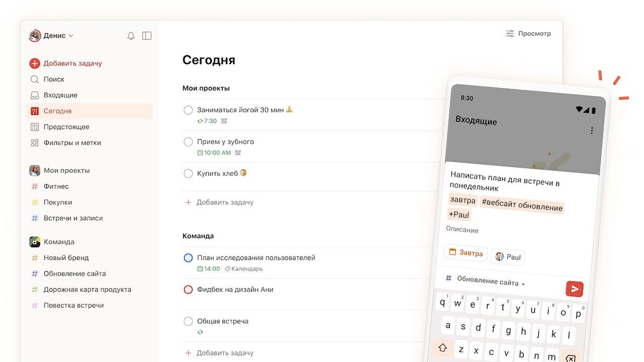The width and height of the screenshot is (644, 362).
Task: Click task title text on phone
Action: click(x=505, y=181)
